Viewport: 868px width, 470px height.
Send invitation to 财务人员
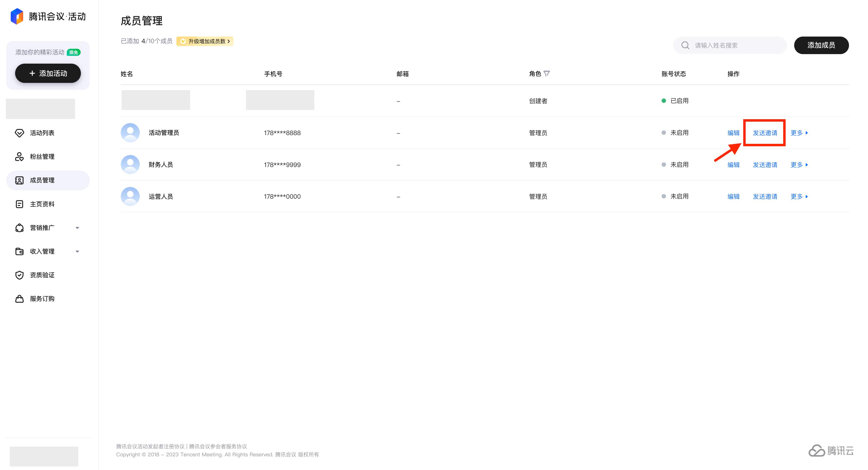765,165
